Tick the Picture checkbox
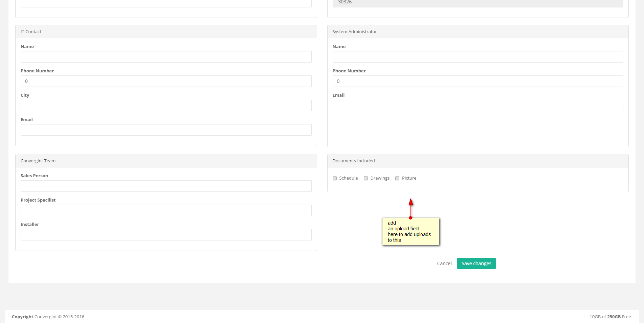 click(x=397, y=178)
